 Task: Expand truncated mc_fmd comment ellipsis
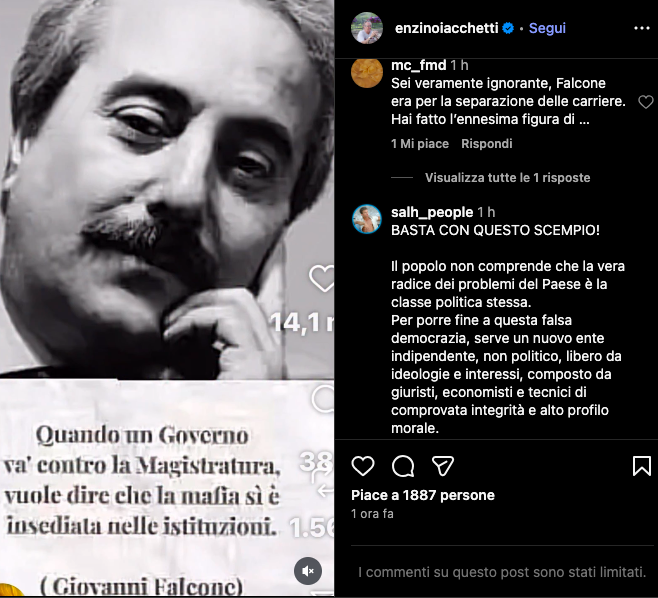click(584, 120)
